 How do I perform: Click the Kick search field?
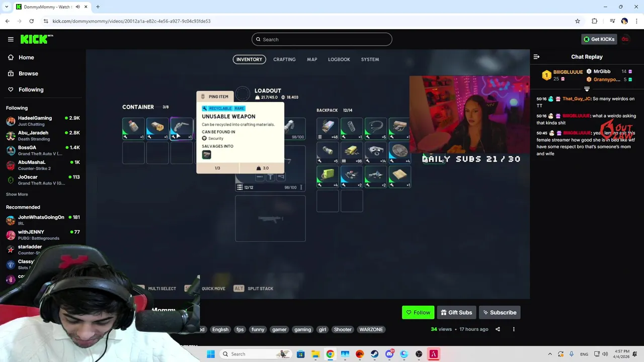(322, 39)
